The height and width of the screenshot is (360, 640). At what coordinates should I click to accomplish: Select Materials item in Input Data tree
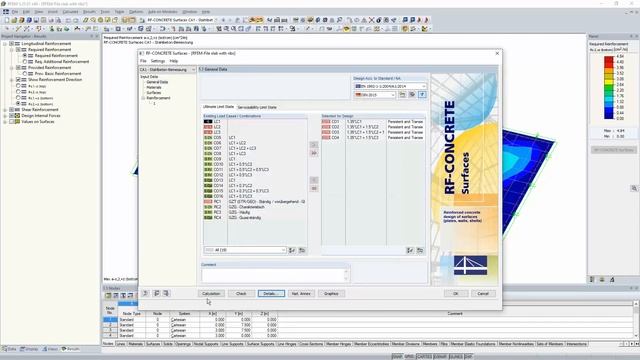154,87
